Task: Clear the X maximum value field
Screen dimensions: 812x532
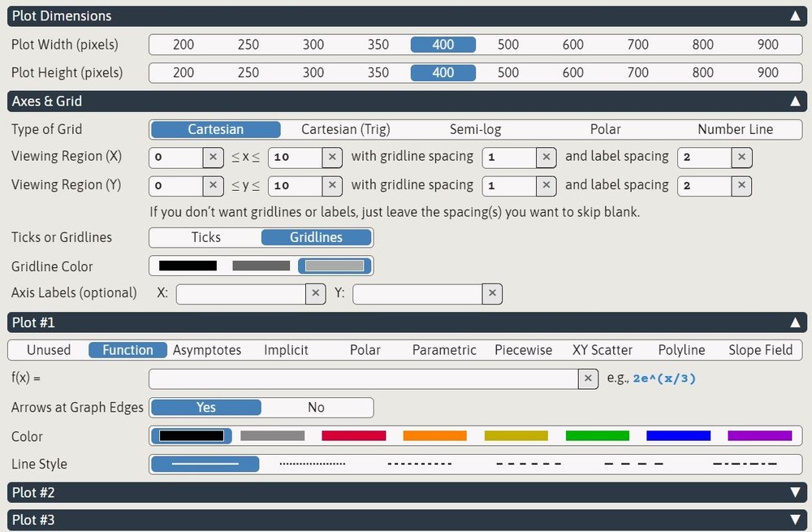Action: (x=332, y=157)
